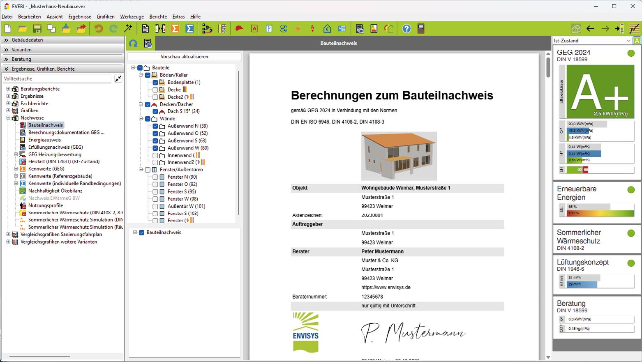Open the Werkzeuge menu
The height and width of the screenshot is (364, 642).
132,17
